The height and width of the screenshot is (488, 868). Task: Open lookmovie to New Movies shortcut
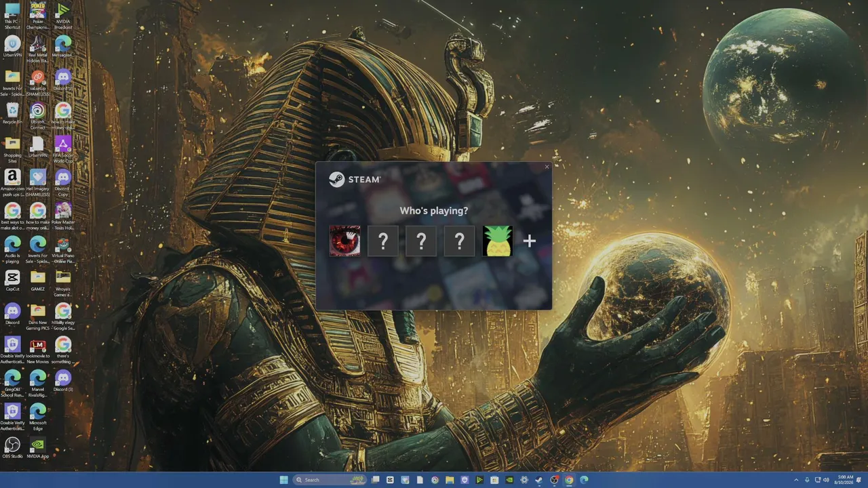tap(38, 350)
